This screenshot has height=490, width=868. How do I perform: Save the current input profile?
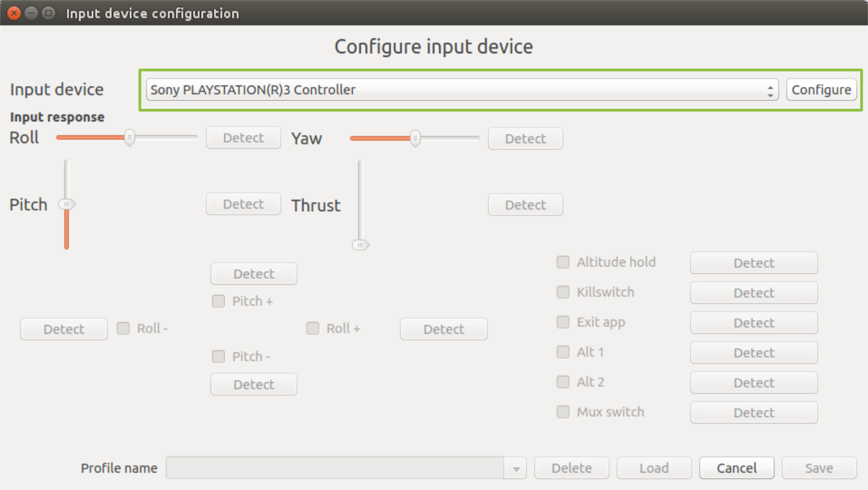pos(819,468)
